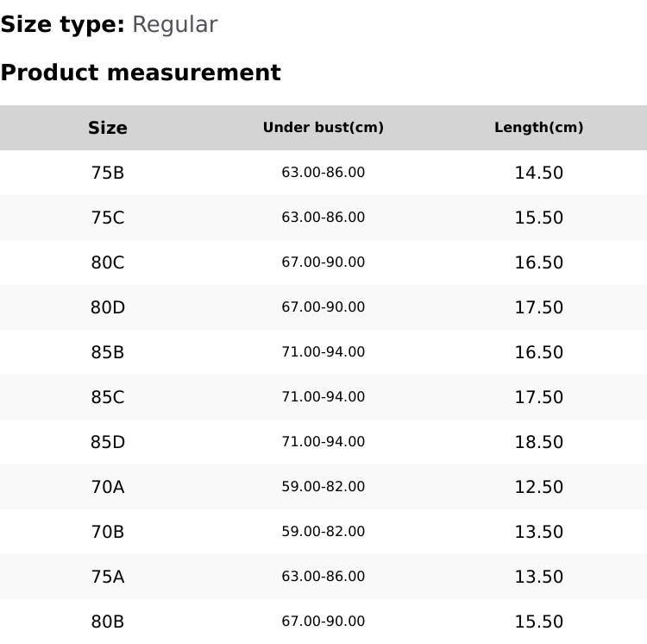The image size is (647, 644).
Task: Pick the 85D size cell
Action: pos(108,442)
